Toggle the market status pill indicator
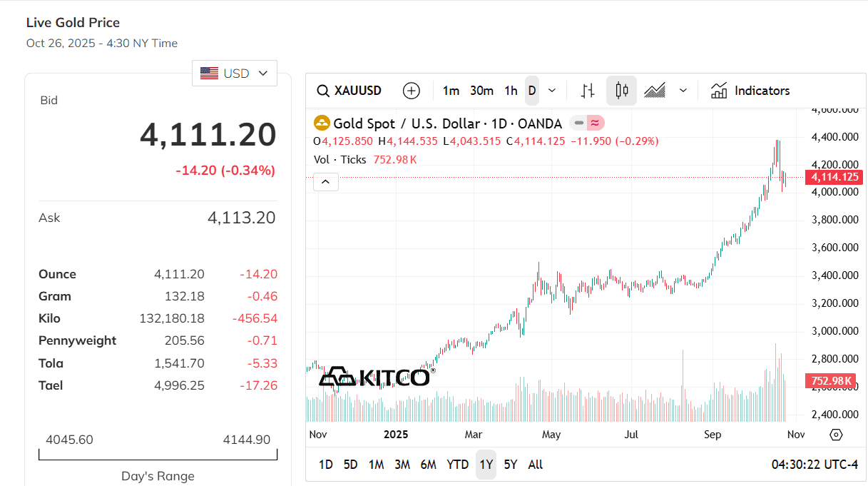The height and width of the screenshot is (486, 868). tap(588, 123)
